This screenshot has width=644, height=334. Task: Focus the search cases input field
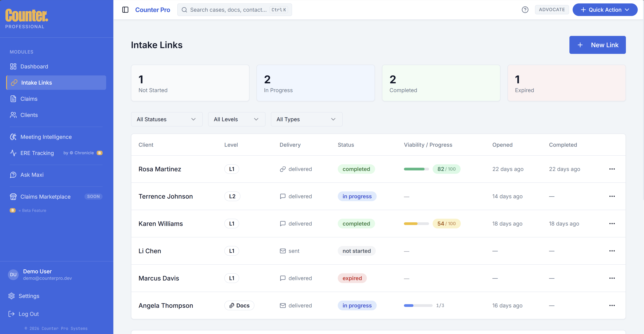(x=228, y=10)
